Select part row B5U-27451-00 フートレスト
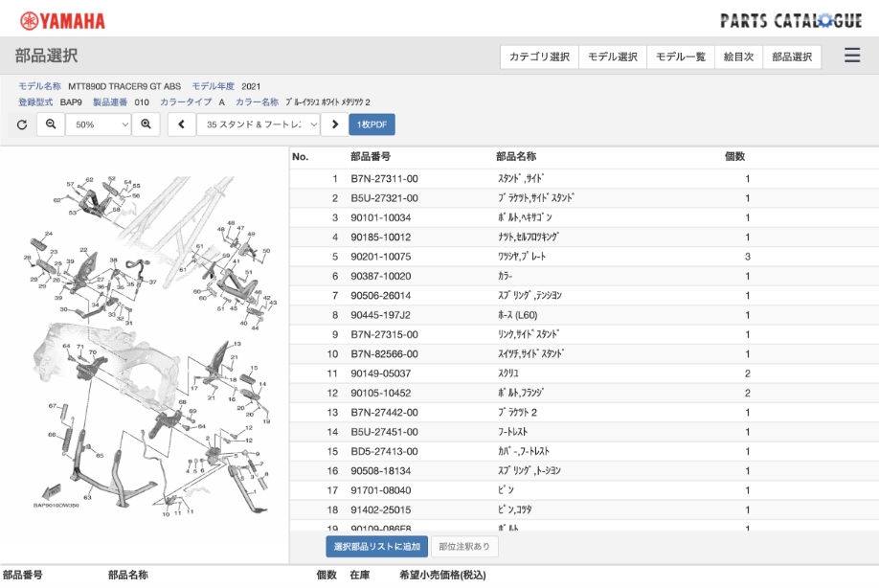 click(x=584, y=432)
